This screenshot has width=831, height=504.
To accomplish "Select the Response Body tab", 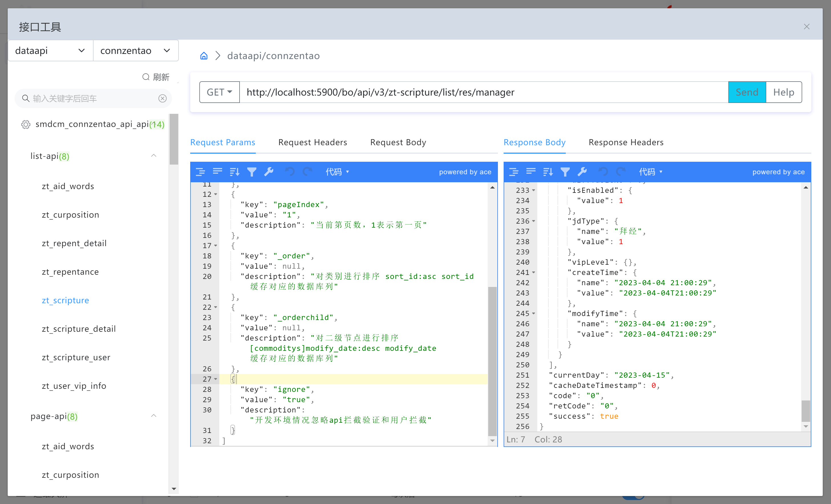I will click(x=534, y=142).
